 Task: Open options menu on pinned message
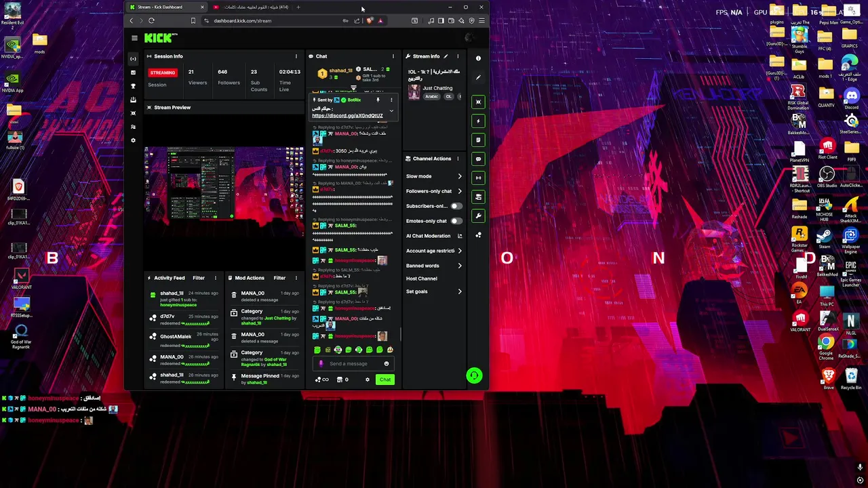tap(391, 100)
